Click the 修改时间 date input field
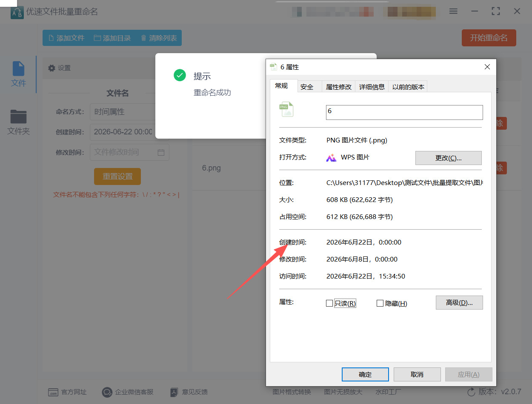This screenshot has height=404, width=532. coord(129,152)
